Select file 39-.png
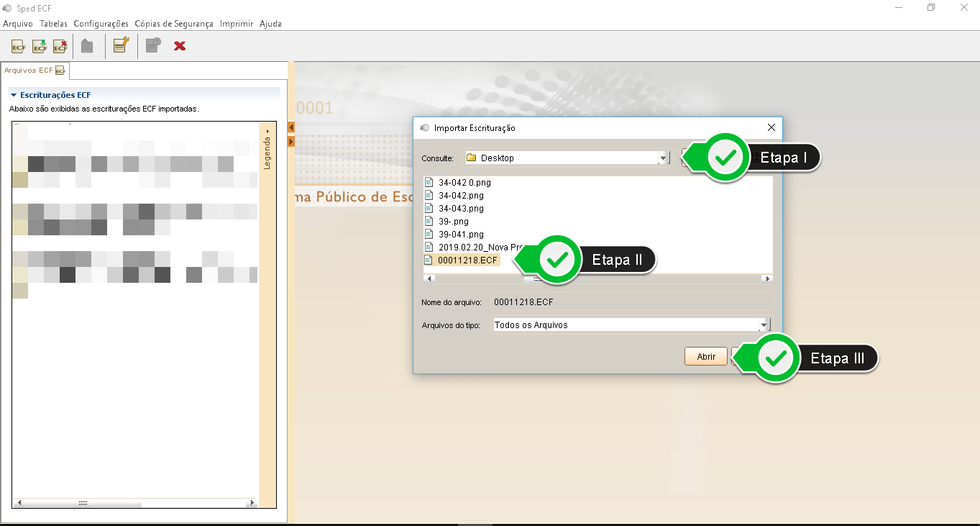Screen dimensions: 980x526 [453, 222]
